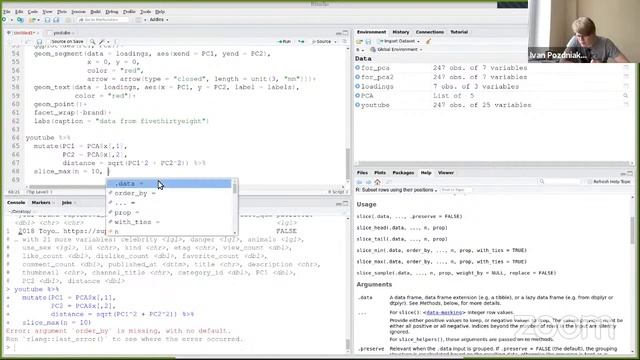Refresh Help Topic

pos(609,182)
